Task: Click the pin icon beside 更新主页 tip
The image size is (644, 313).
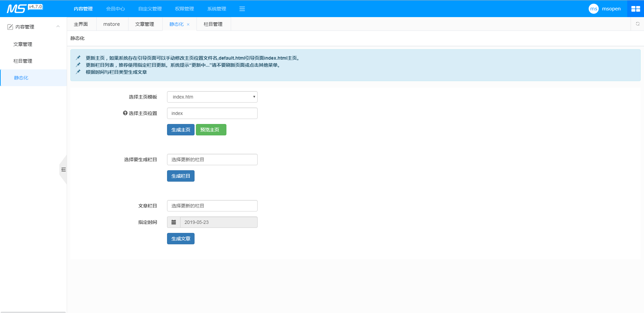Action: (78, 58)
